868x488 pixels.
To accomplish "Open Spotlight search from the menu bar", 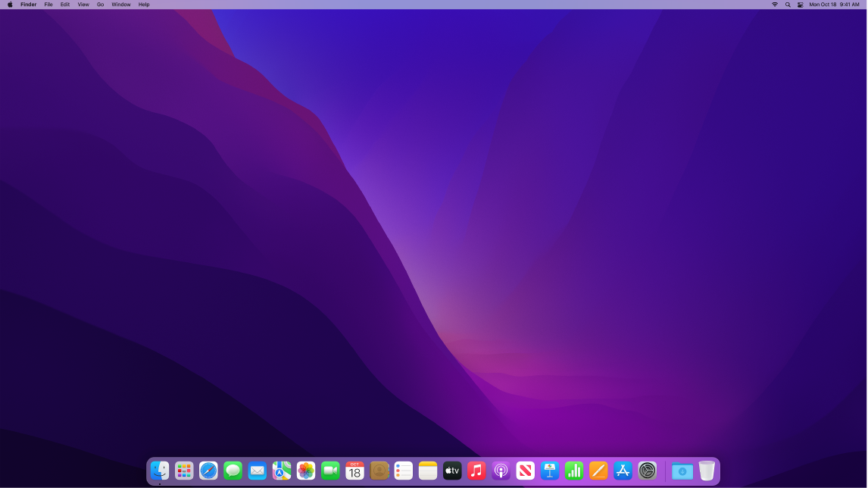I will click(786, 4).
